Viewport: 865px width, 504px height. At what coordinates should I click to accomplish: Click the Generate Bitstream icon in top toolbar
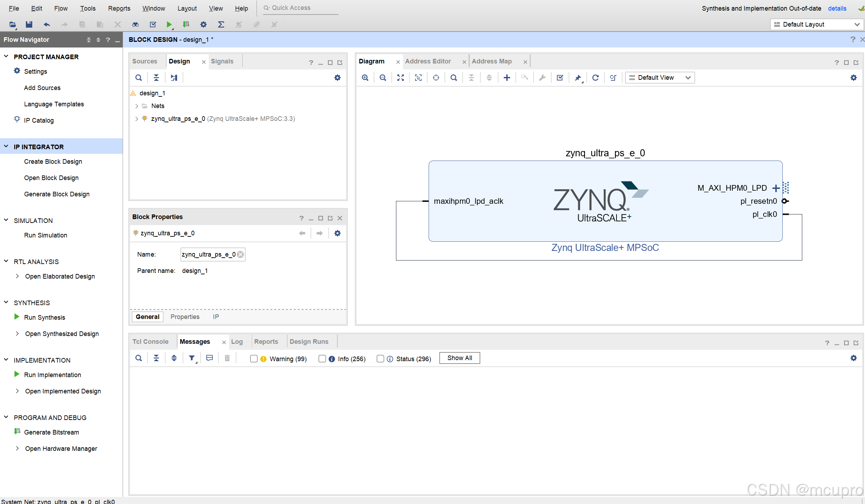pyautogui.click(x=186, y=24)
